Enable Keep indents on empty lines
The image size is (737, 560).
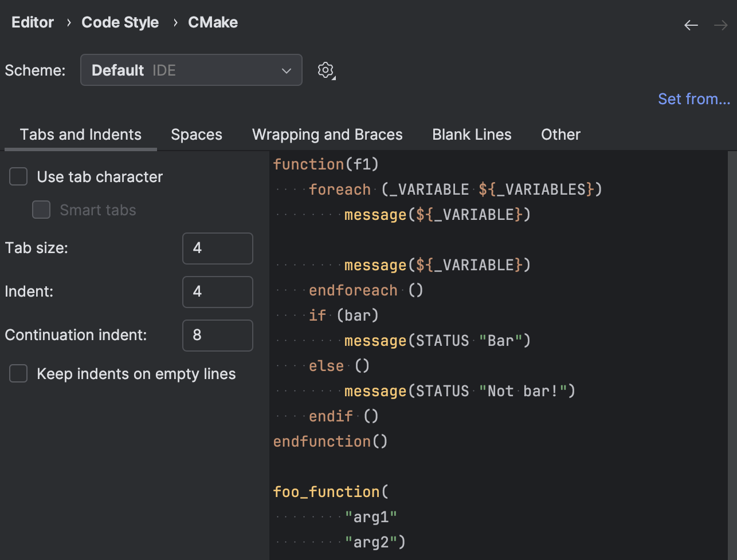pyautogui.click(x=18, y=373)
